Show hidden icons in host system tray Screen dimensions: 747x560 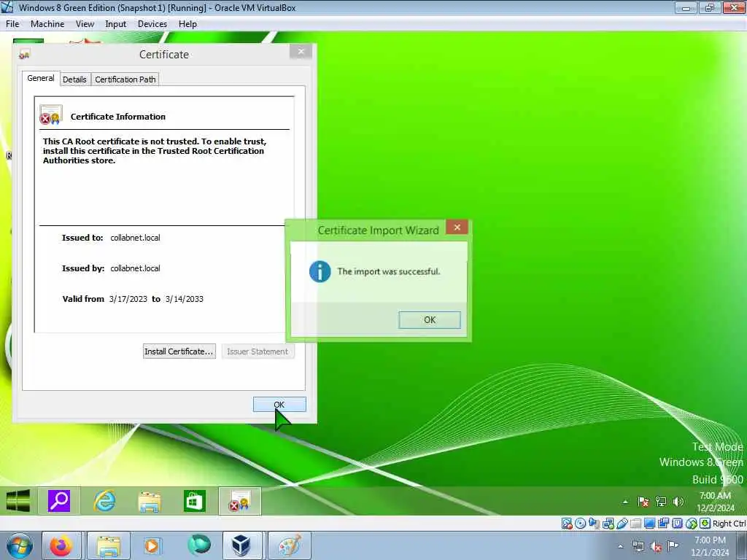tap(620, 546)
